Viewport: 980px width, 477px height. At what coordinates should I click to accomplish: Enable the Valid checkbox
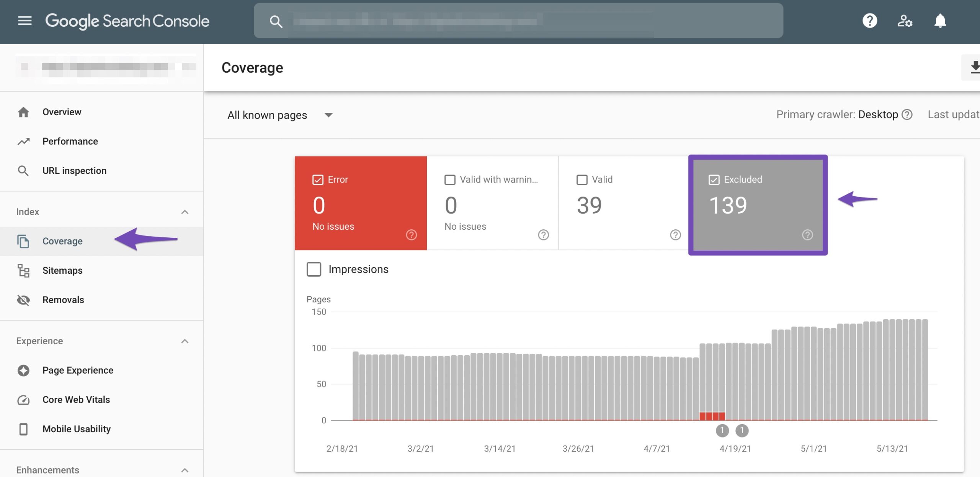click(x=581, y=180)
